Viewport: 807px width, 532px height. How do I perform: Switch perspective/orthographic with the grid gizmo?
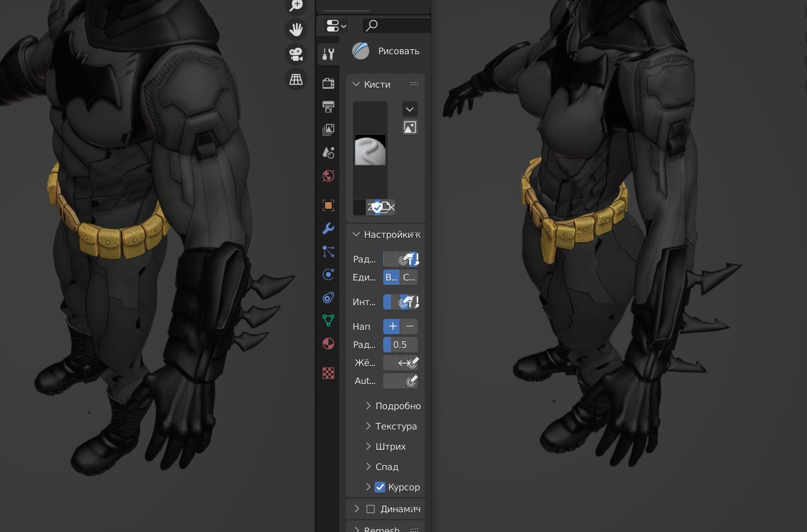pos(296,79)
